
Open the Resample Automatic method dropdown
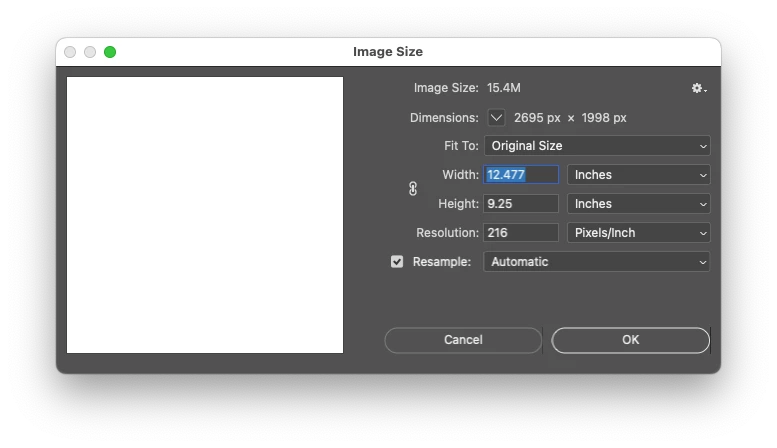[x=597, y=262]
